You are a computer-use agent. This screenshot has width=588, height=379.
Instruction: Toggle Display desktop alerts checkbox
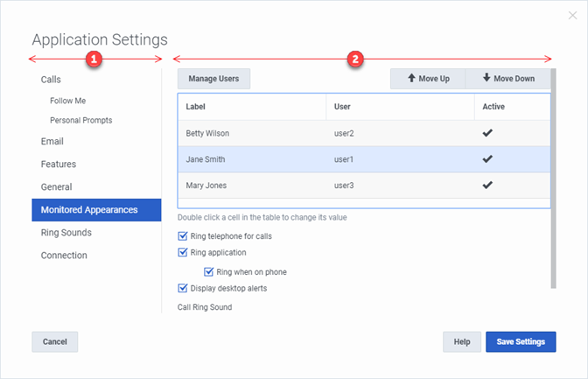pos(183,288)
